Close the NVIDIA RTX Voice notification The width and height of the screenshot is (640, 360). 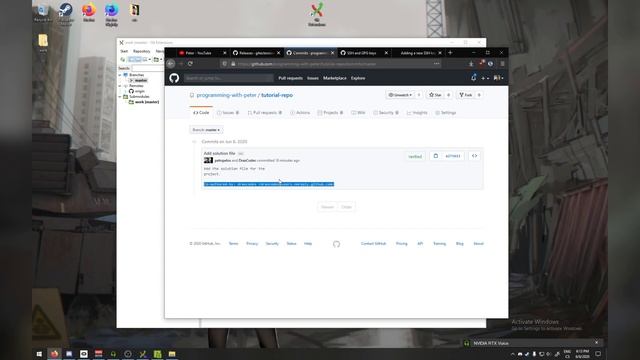596,342
